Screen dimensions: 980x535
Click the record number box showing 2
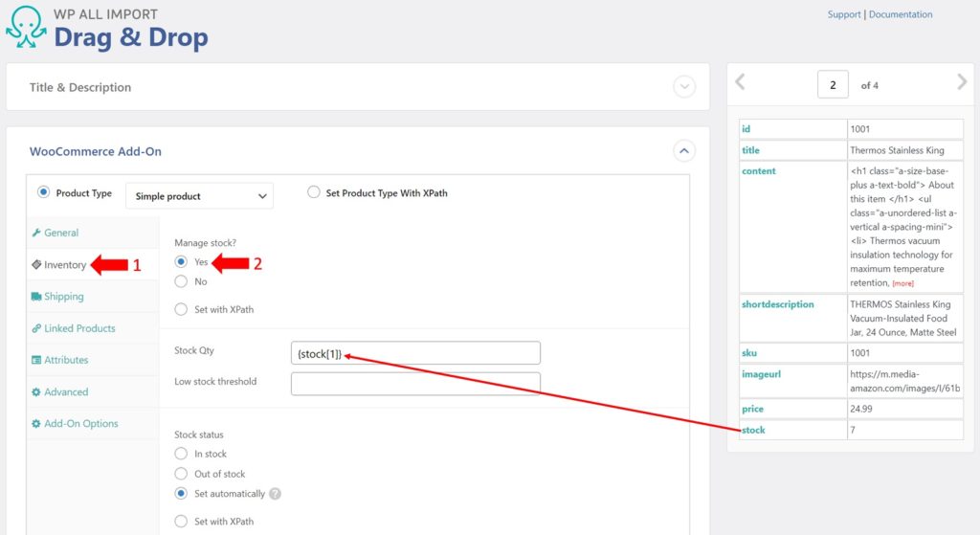coord(833,84)
